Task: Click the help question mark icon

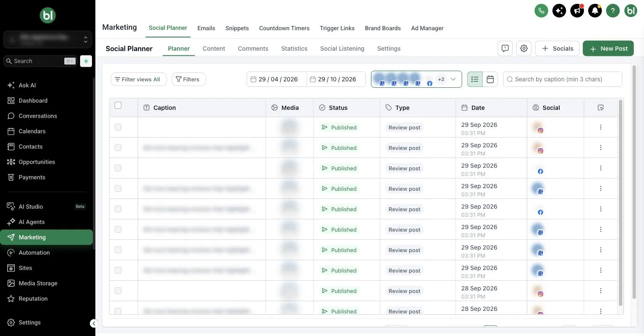Action: [613, 11]
